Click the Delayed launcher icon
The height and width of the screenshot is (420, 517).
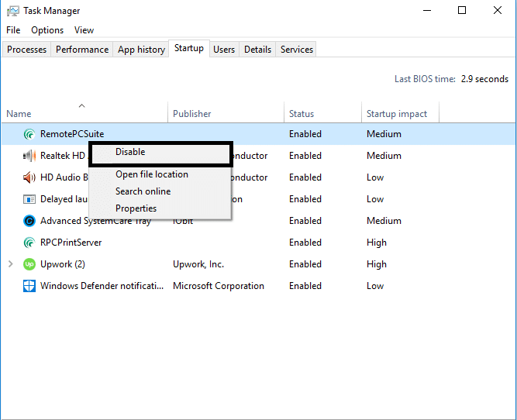(29, 199)
